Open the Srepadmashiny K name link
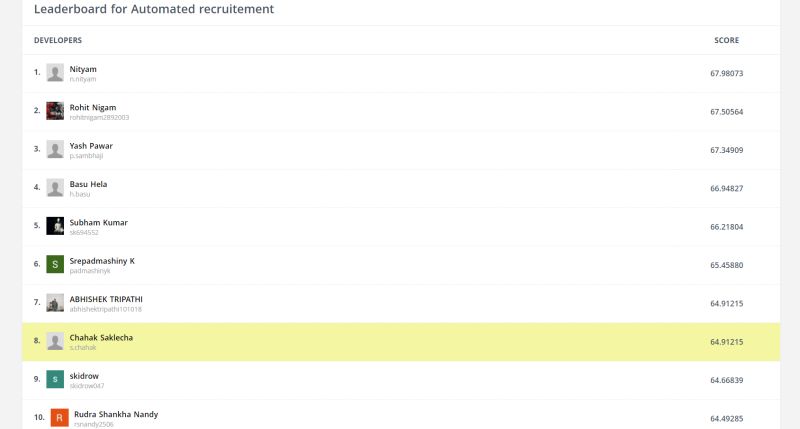This screenshot has height=429, width=800. click(102, 261)
